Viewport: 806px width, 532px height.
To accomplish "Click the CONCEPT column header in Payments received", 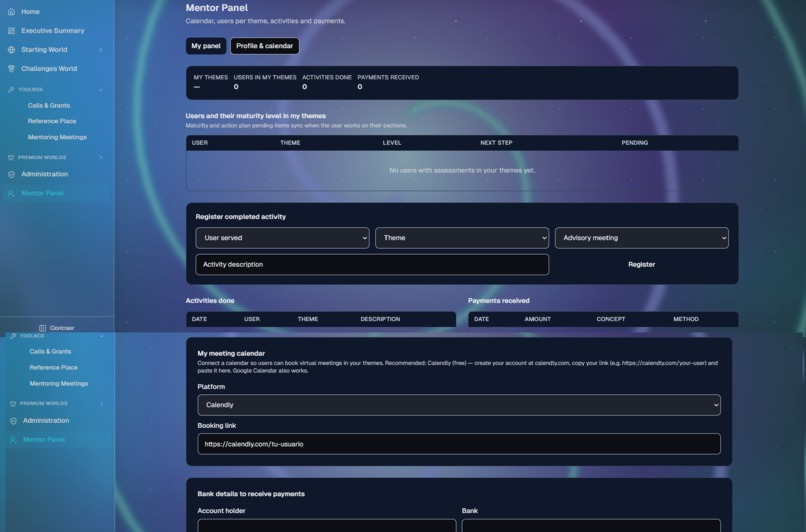I will [611, 319].
